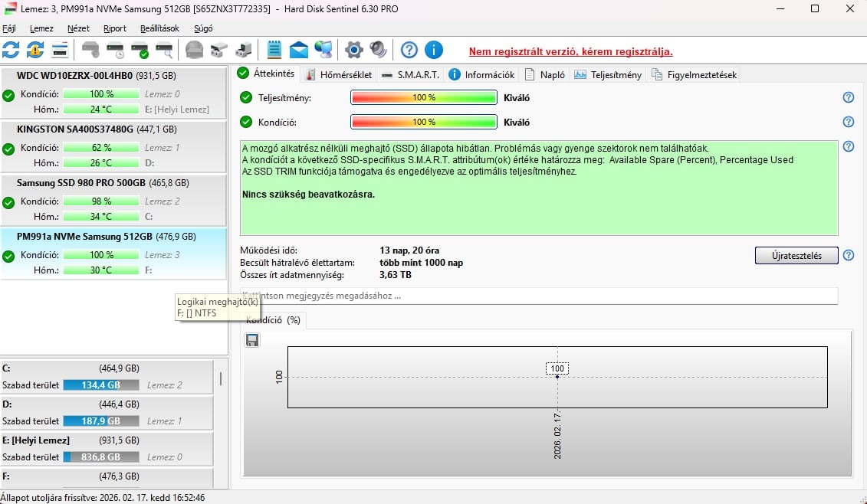Click Kingston's 62 % condition bar
The width and height of the screenshot is (867, 504).
100,148
